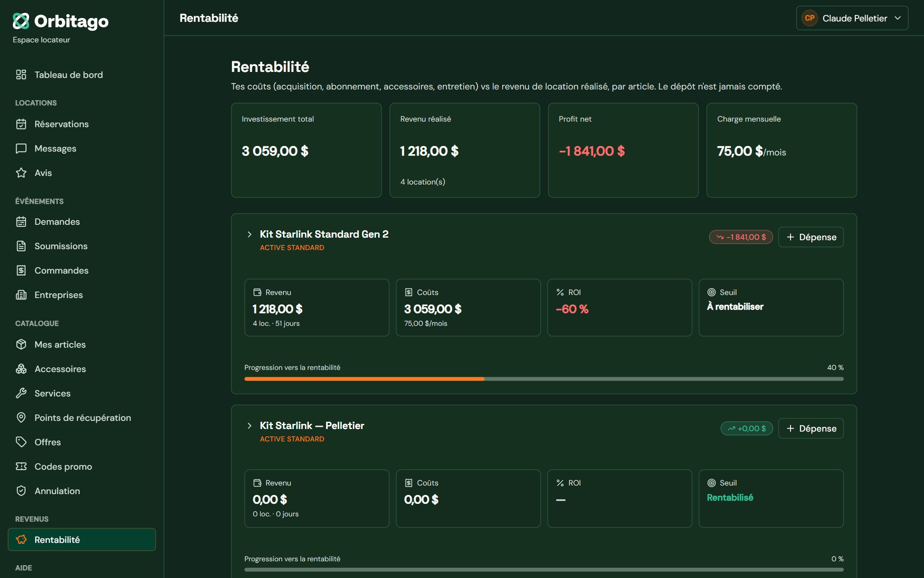
Task: Click the Orbitago logo icon
Action: pos(21,21)
